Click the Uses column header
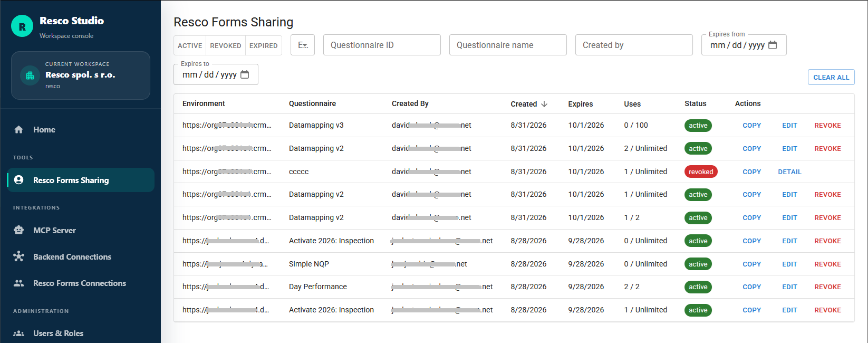The height and width of the screenshot is (343, 868). pos(632,104)
